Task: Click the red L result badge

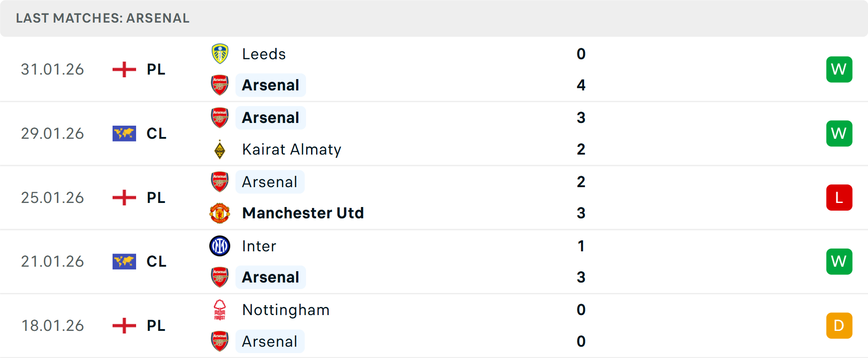Action: pyautogui.click(x=839, y=198)
